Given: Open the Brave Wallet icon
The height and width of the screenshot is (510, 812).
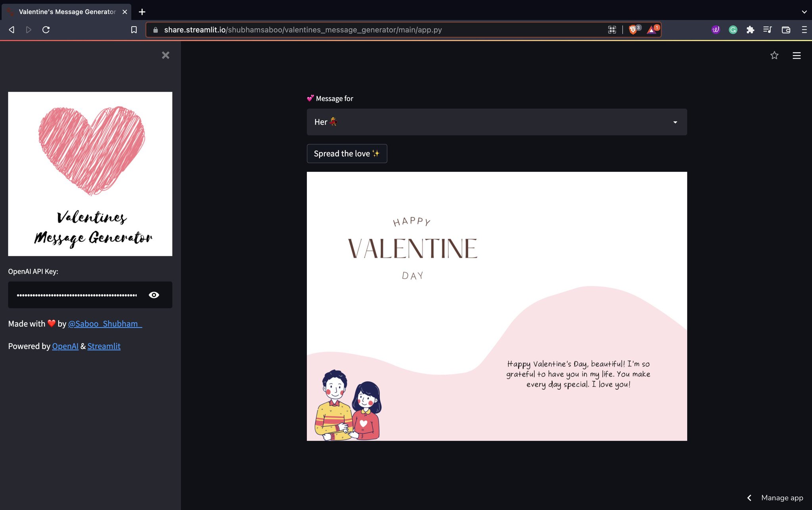Looking at the screenshot, I should [x=786, y=30].
